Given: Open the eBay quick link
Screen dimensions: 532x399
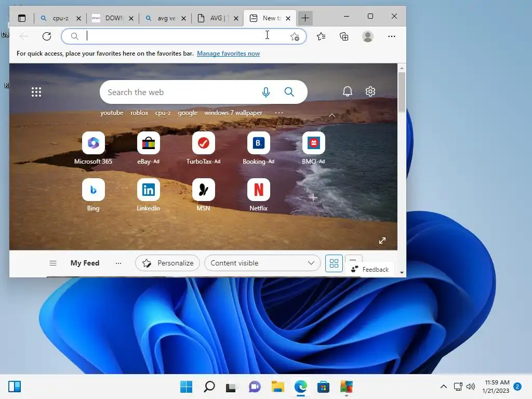Looking at the screenshot, I should click(x=148, y=148).
